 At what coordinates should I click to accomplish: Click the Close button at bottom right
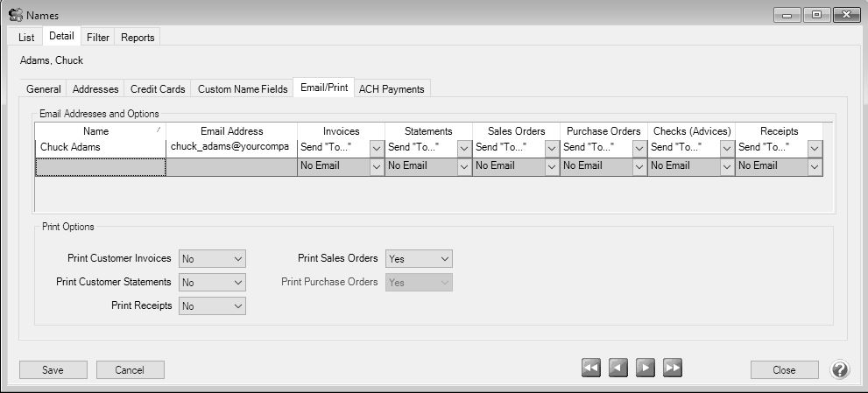click(784, 370)
